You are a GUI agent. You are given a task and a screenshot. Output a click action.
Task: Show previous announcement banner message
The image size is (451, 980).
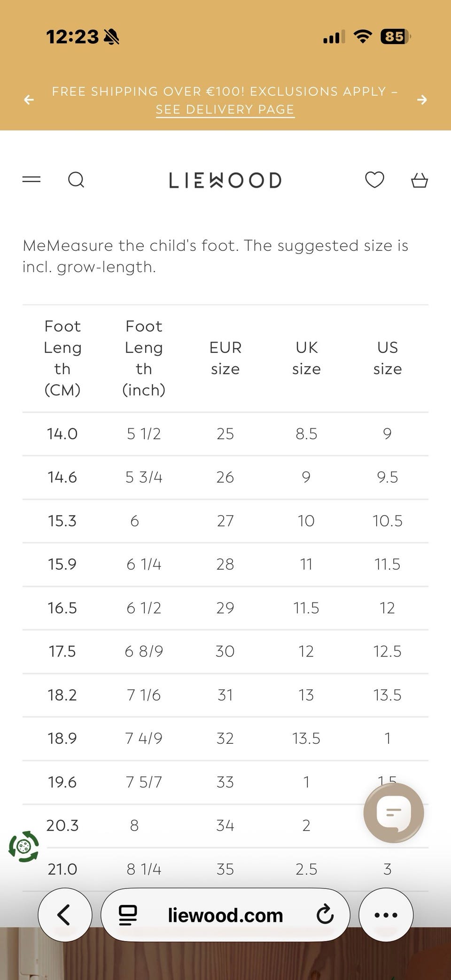tap(29, 100)
